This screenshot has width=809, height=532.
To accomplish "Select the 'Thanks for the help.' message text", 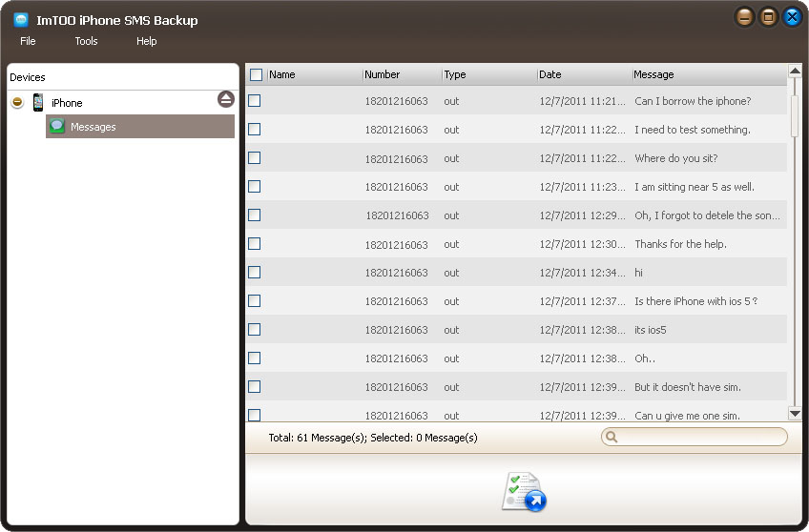I will 680,244.
